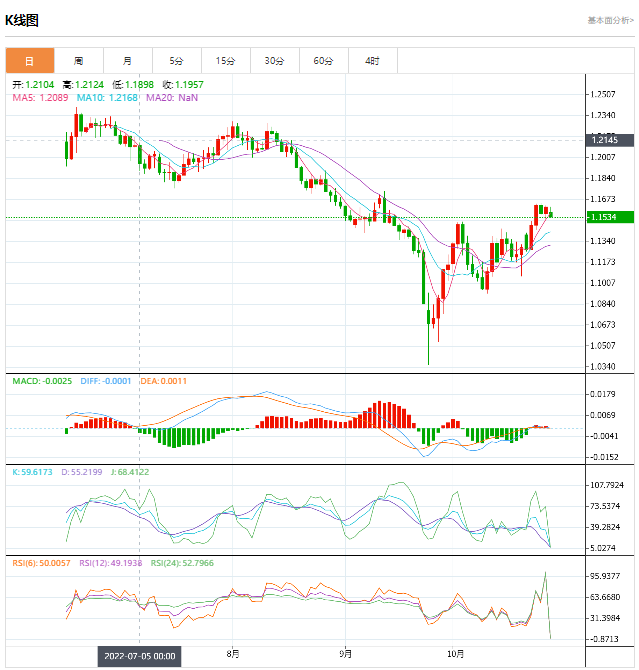Click the D: 55.2199 indicator value
The image size is (639, 670).
click(82, 472)
